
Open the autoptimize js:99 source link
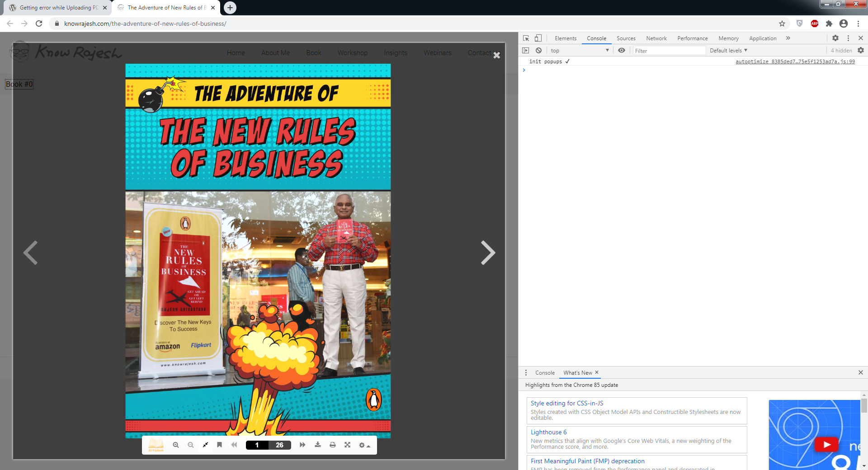point(795,61)
